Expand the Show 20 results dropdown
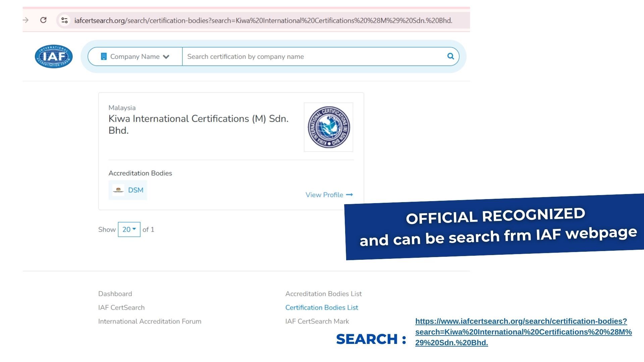 click(129, 229)
